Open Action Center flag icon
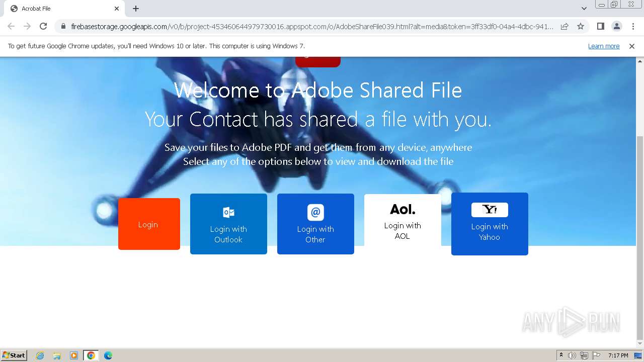 coord(596,355)
